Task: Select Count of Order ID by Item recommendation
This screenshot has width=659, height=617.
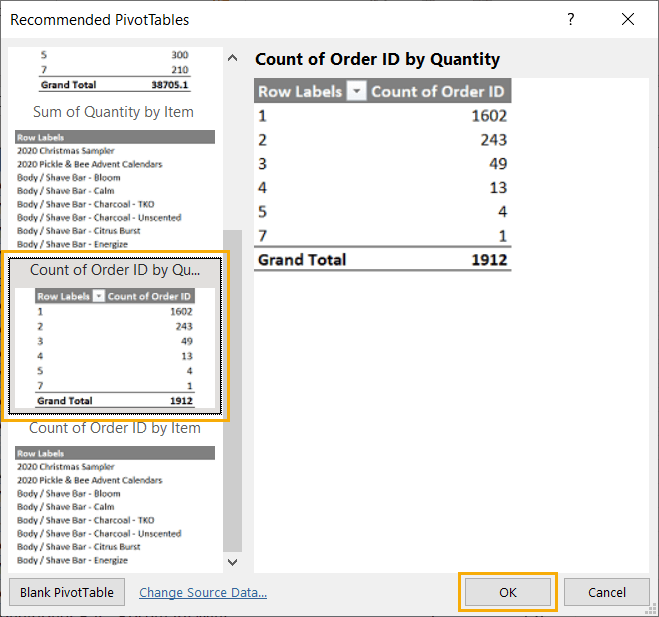Action: 113,494
